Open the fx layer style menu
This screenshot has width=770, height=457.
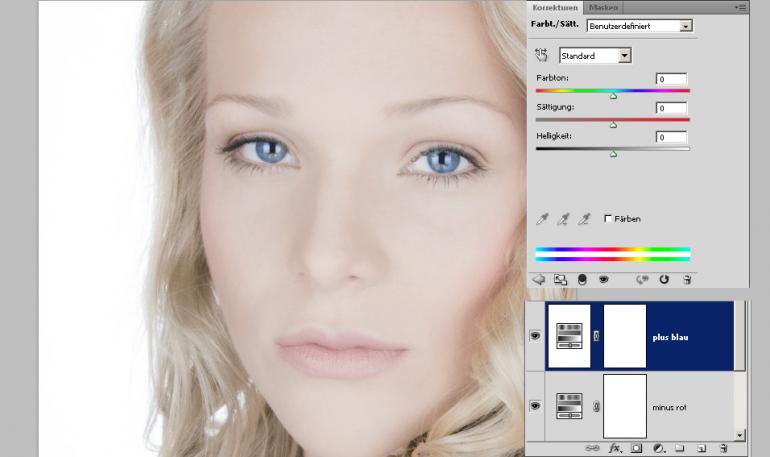615,448
